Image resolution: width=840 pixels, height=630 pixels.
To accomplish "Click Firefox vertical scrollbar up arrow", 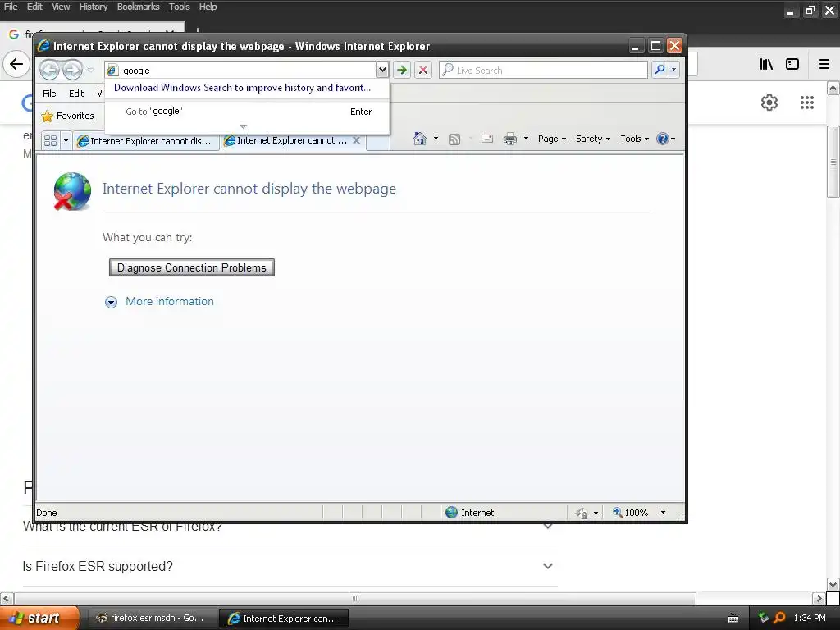I will pos(833,88).
